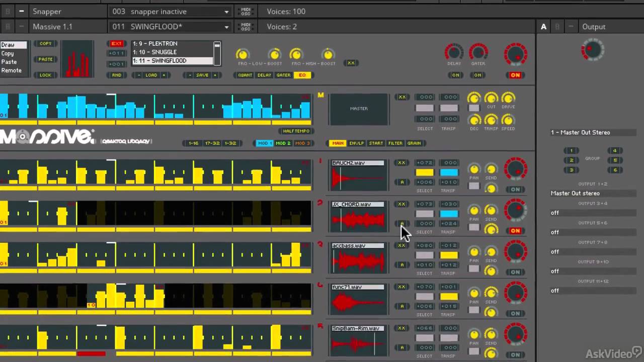Click the DELAY red knob
644x362 pixels.
coord(454,52)
